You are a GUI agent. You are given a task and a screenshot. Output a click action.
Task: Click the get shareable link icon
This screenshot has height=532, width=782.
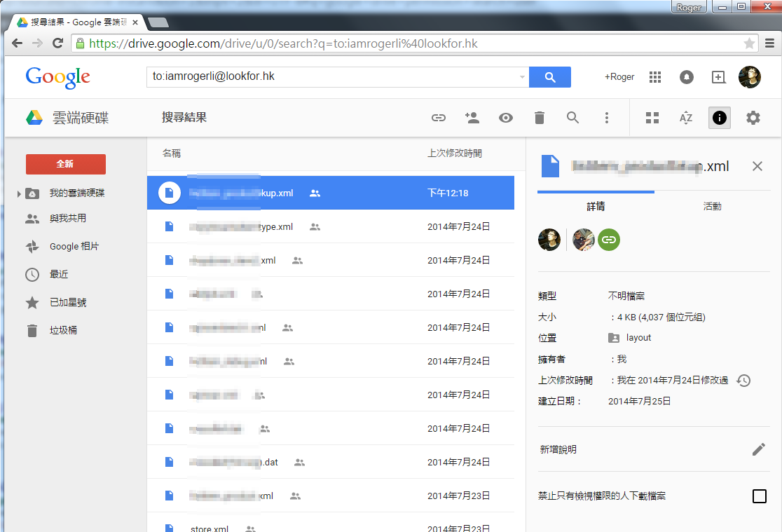coord(439,118)
